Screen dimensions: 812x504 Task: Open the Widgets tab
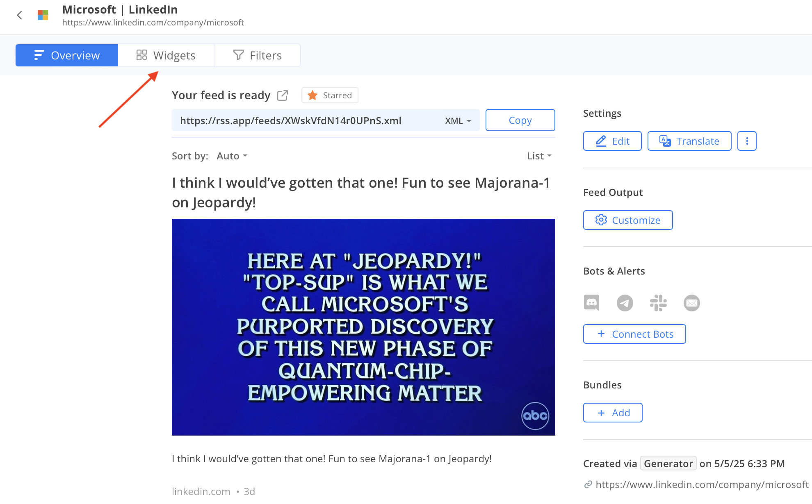(166, 55)
